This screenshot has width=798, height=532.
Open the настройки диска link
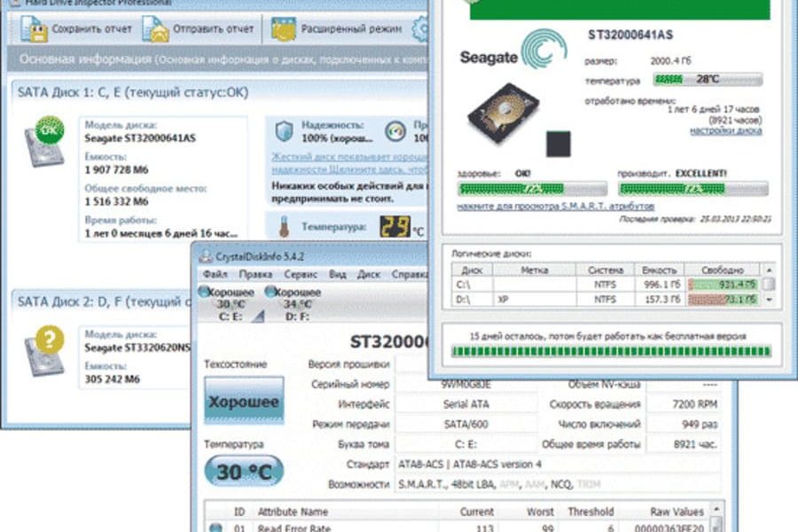pos(725,130)
